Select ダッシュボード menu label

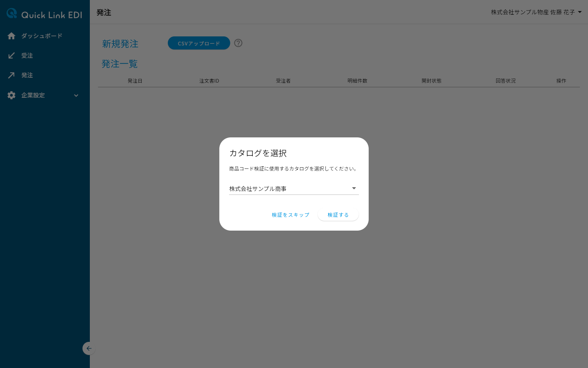(x=42, y=36)
